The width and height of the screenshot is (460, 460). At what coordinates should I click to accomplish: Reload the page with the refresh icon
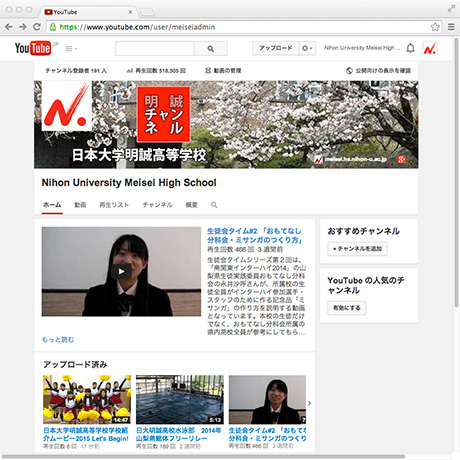pos(37,27)
